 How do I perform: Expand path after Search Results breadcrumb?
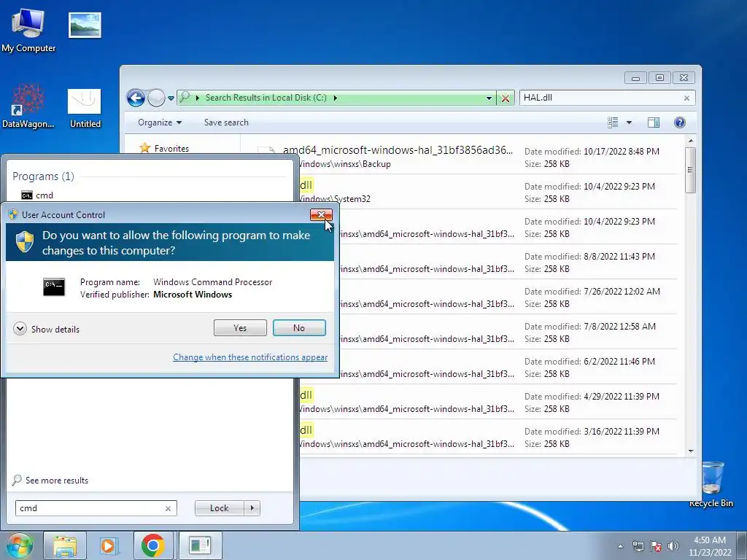336,98
